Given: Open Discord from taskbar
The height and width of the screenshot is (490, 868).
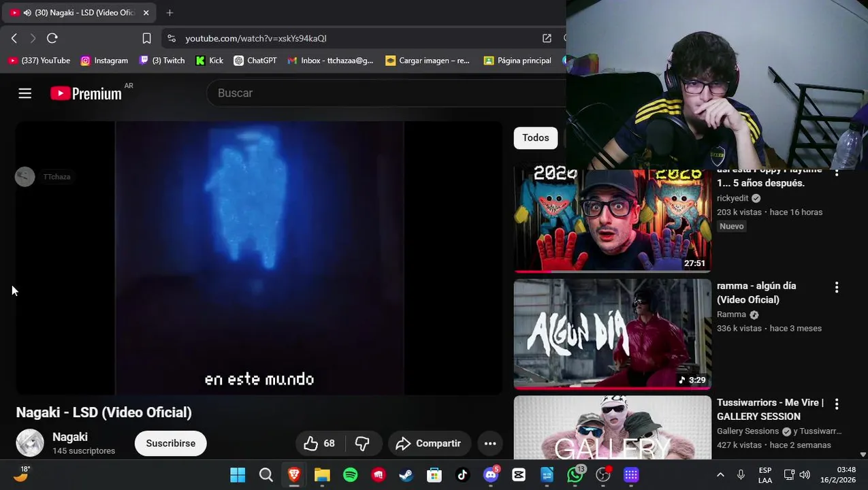Looking at the screenshot, I should coord(491,475).
